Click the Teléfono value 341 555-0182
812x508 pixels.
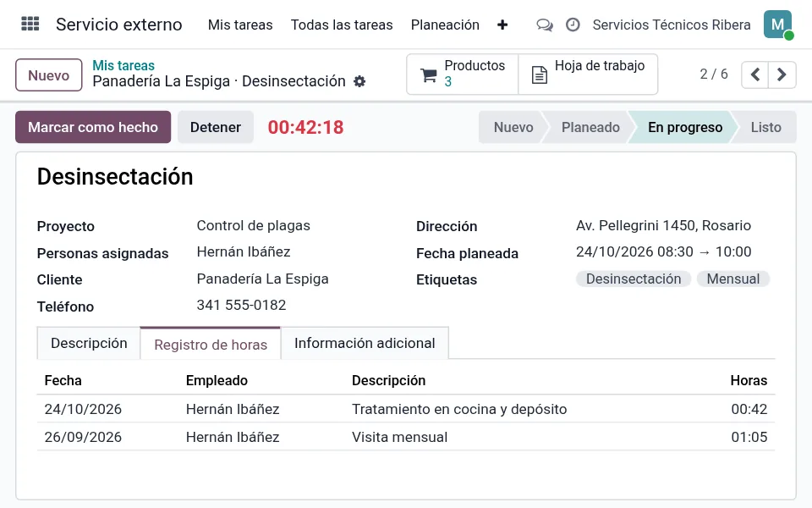(x=241, y=305)
